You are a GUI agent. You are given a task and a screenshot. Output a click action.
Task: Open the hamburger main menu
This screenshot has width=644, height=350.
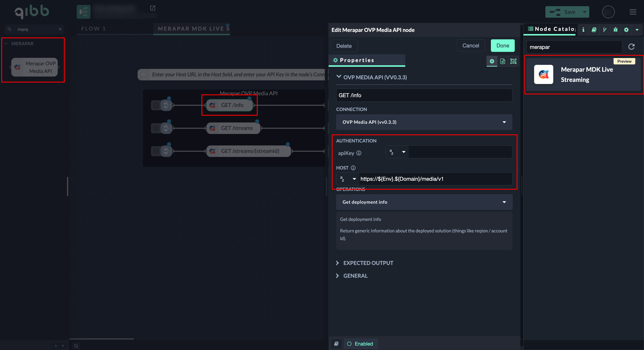(633, 12)
